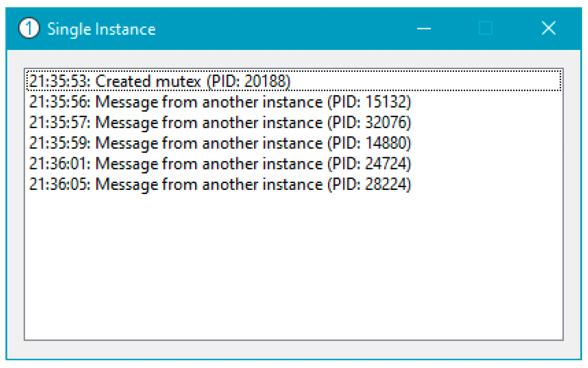Select the message entry with PID 15132
This screenshot has height=368, width=588.
click(x=294, y=102)
